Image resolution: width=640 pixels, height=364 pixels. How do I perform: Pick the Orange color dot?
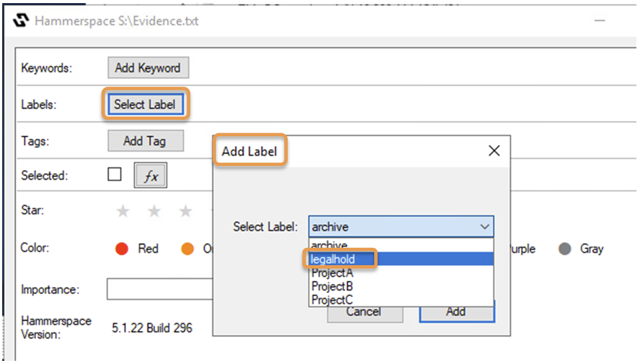[187, 249]
